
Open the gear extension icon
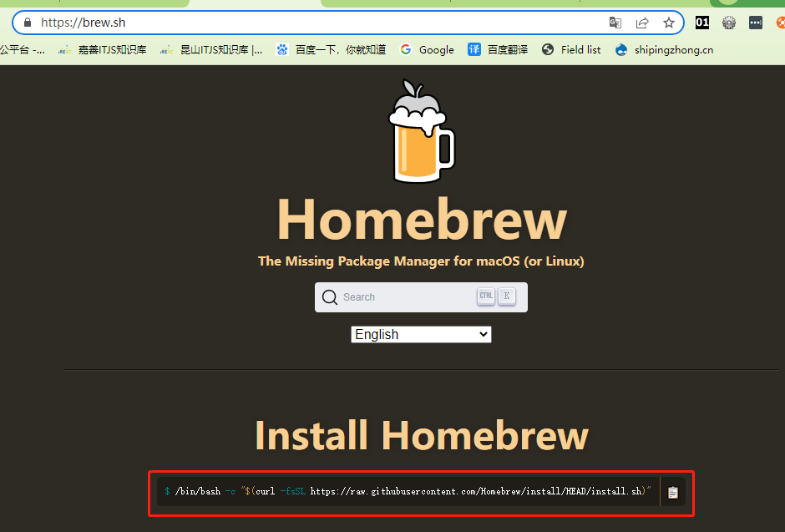click(x=729, y=23)
